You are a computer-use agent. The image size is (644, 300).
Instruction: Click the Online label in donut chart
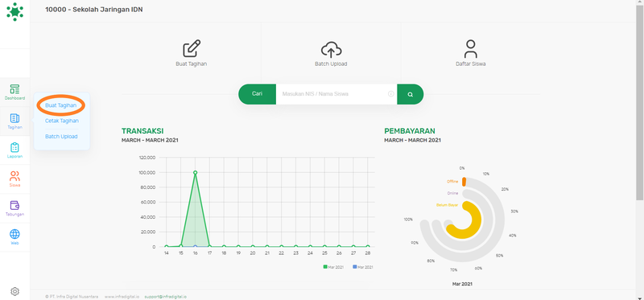(452, 193)
